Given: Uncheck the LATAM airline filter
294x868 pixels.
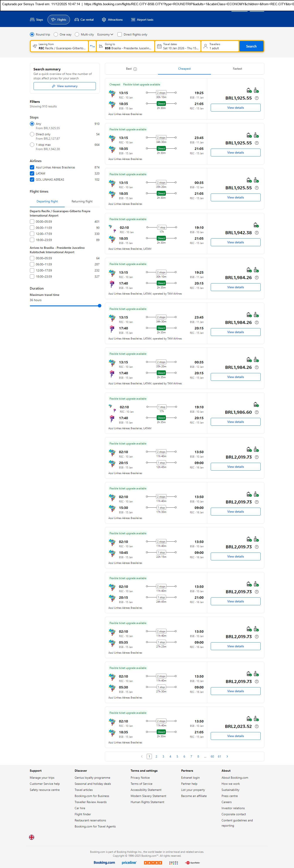Looking at the screenshot, I should (32, 173).
